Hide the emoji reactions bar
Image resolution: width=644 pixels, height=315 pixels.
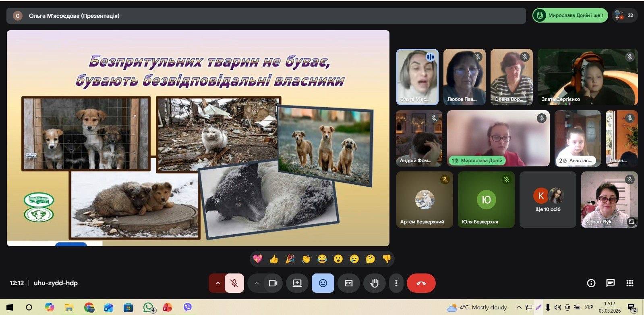[x=323, y=283]
